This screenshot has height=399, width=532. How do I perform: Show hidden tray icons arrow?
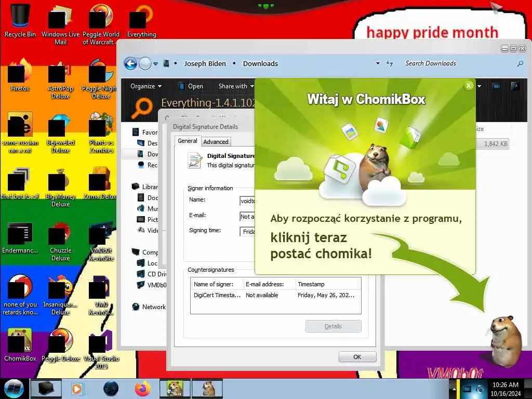click(x=454, y=389)
